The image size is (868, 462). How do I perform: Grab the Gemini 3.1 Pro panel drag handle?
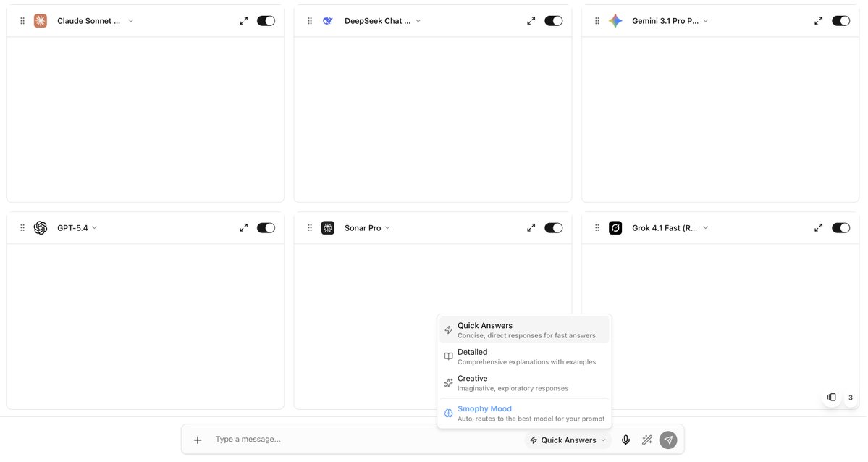pos(597,21)
